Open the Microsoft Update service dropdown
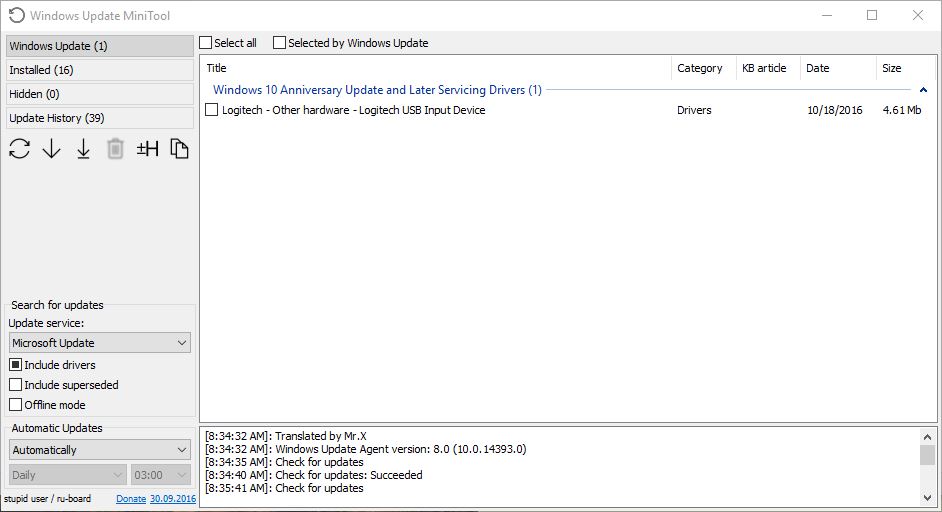 [x=100, y=343]
